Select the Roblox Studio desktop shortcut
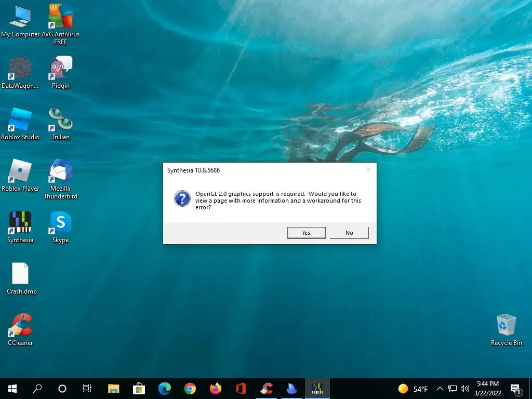532x399 pixels. pos(20,124)
